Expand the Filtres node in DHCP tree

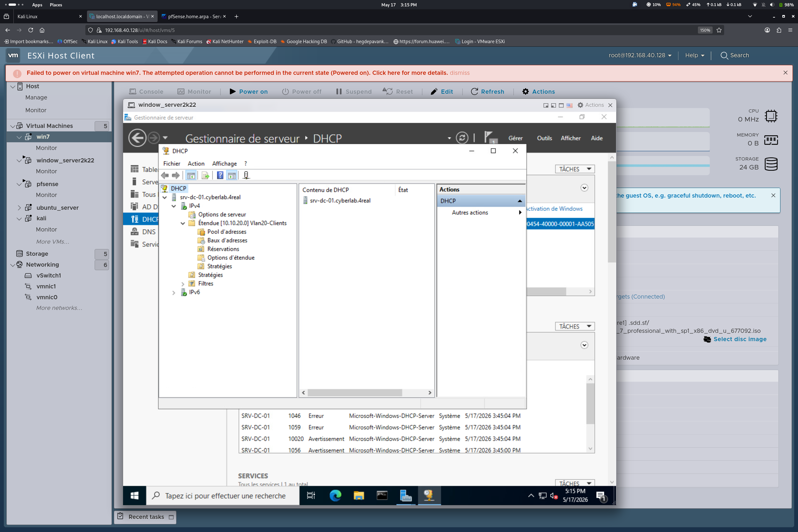(183, 284)
